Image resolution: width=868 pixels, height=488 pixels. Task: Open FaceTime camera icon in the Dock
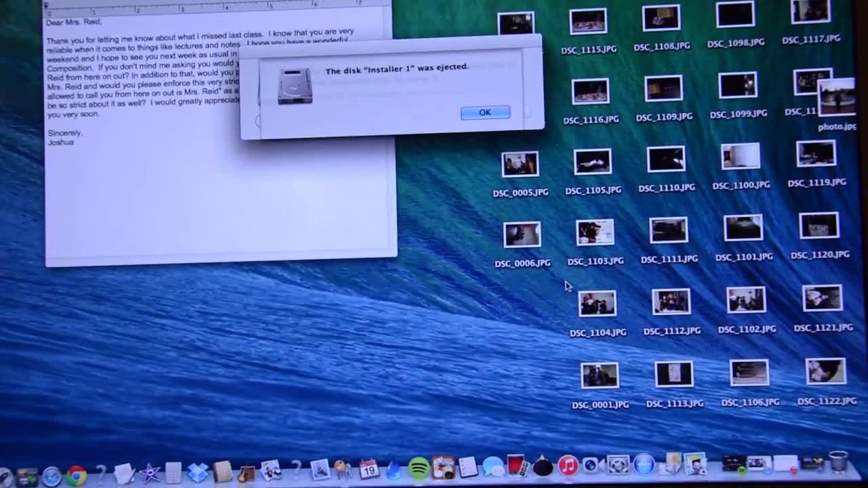(590, 465)
